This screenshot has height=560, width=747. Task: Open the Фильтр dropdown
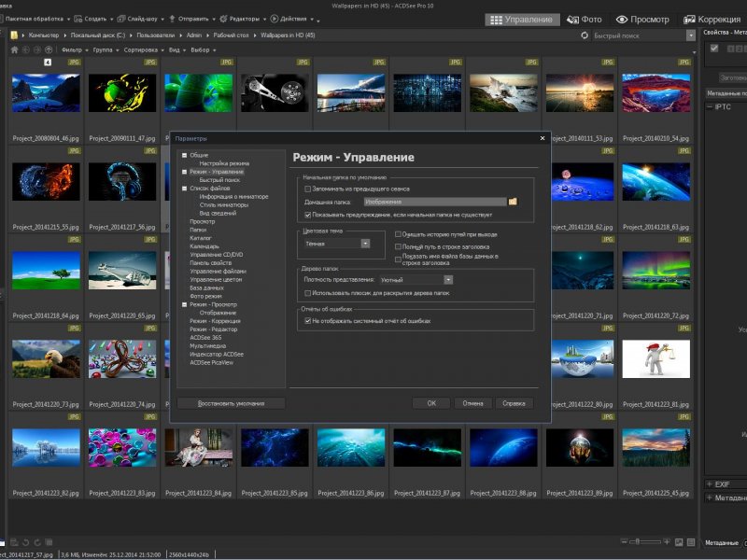75,49
